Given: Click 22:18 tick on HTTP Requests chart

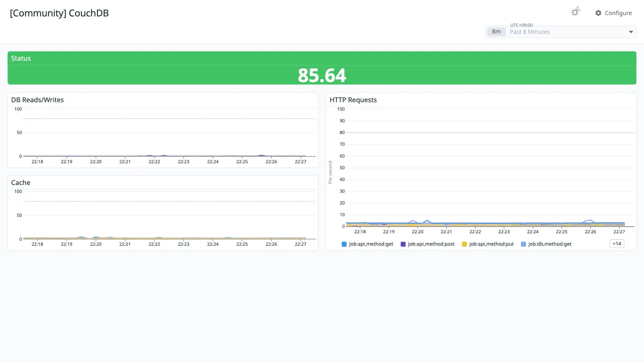Looking at the screenshot, I should [x=360, y=232].
